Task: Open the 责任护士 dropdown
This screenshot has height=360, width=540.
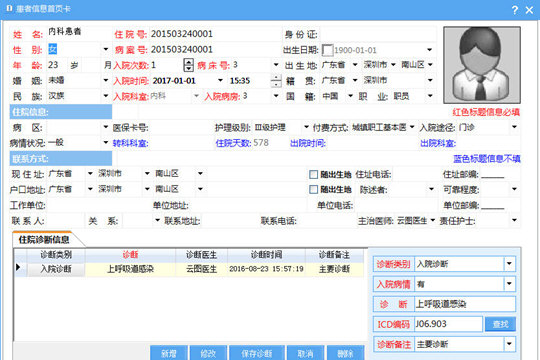Action: (x=514, y=220)
